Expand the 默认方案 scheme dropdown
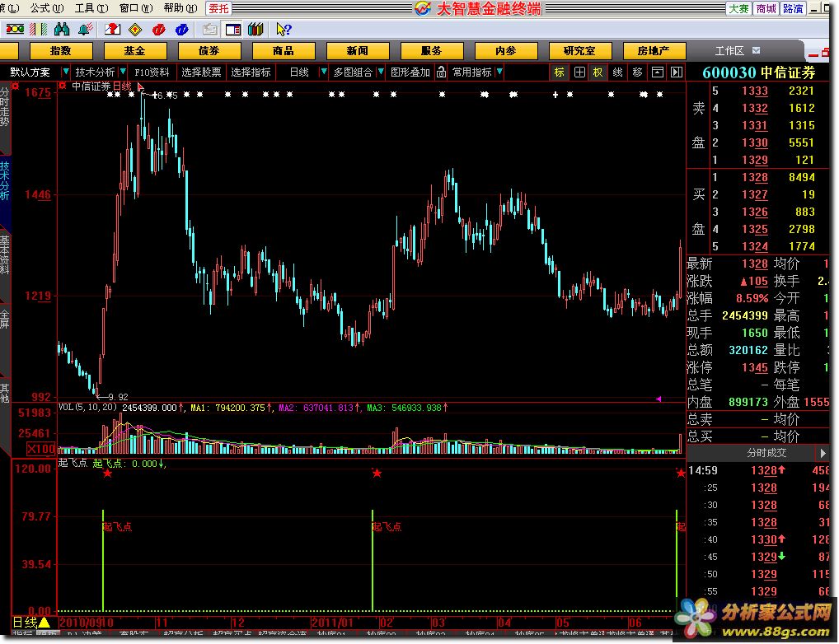 tap(65, 71)
